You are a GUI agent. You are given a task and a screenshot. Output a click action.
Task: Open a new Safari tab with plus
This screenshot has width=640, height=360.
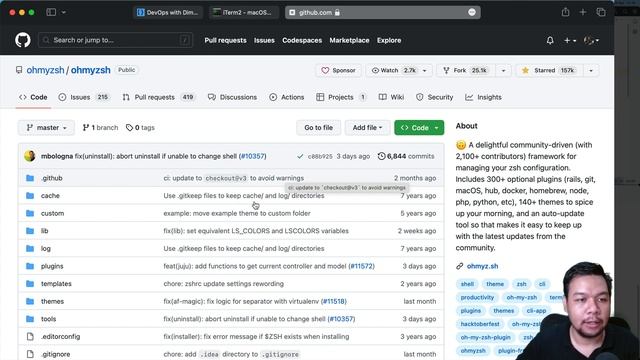[583, 12]
